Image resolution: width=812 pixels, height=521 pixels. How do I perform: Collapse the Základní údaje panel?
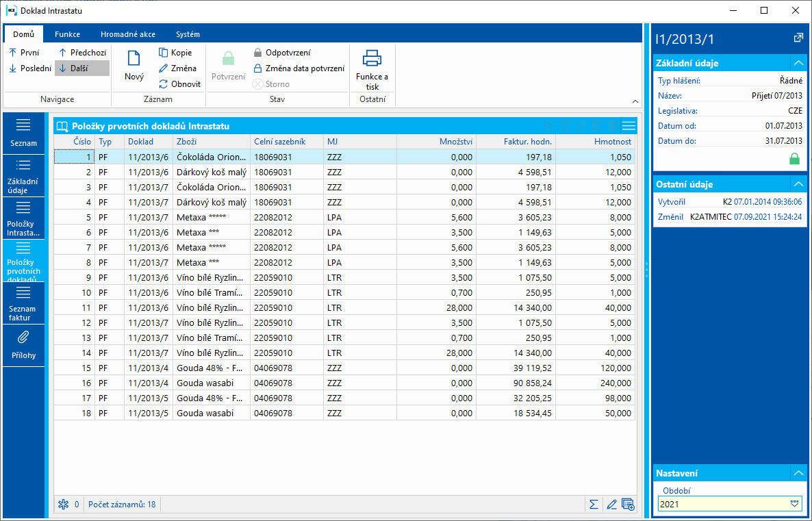pyautogui.click(x=798, y=63)
